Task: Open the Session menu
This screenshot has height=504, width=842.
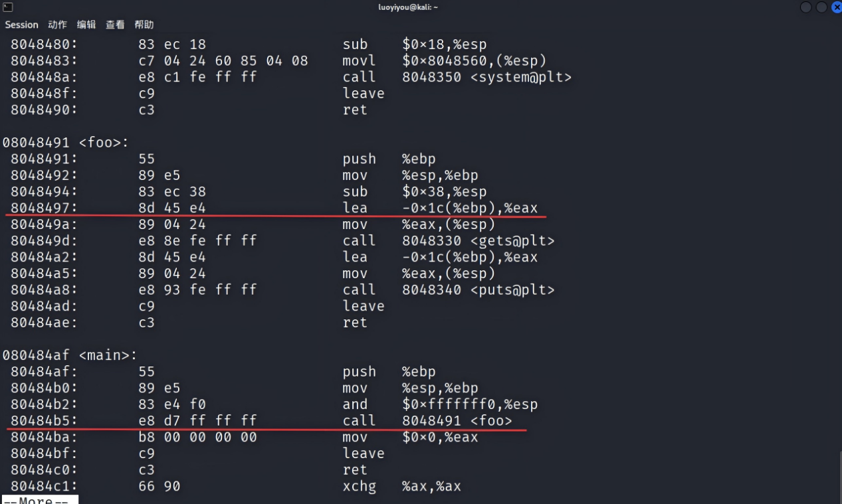Action: (x=22, y=25)
